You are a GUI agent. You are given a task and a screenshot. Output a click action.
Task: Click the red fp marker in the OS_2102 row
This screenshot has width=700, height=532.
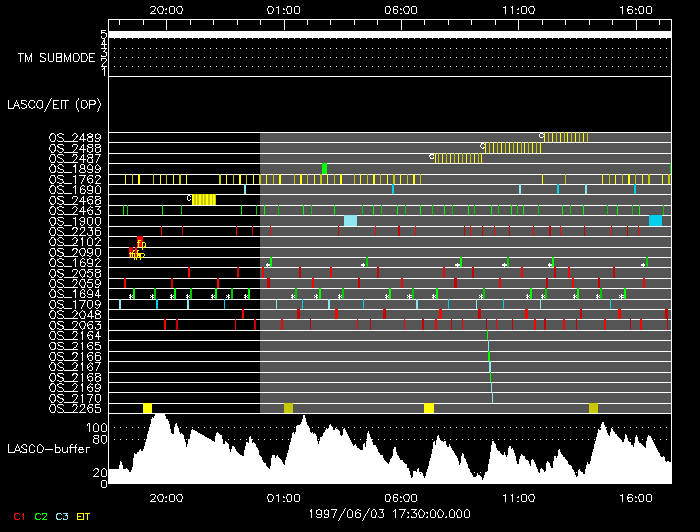pos(140,242)
